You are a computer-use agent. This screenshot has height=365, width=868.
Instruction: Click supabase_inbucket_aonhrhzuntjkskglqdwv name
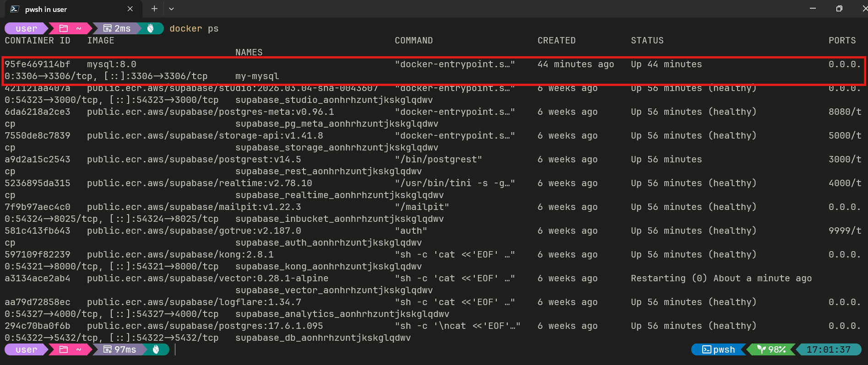[340, 219]
